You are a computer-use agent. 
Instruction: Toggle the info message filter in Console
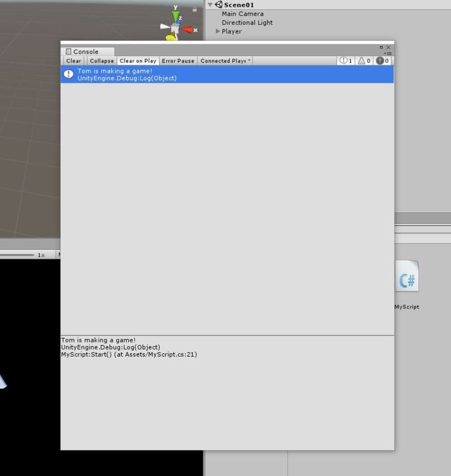(345, 61)
